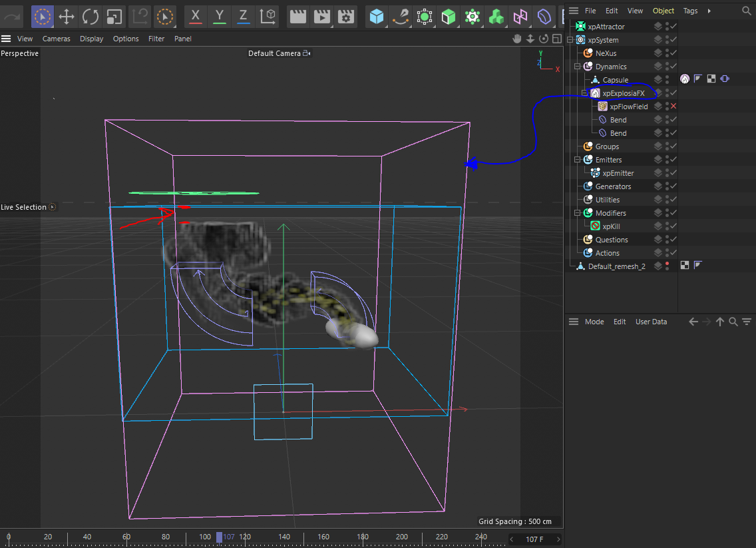
Task: Collapse the Modifiers group in hierarchy
Action: pyautogui.click(x=578, y=213)
